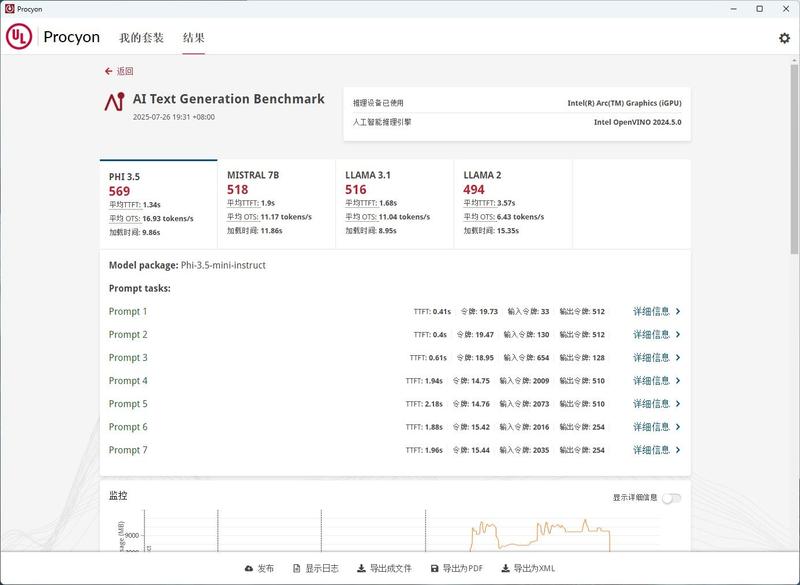Viewport: 800px width, 585px height.
Task: Open the 我的套装 tab
Action: tap(141, 38)
